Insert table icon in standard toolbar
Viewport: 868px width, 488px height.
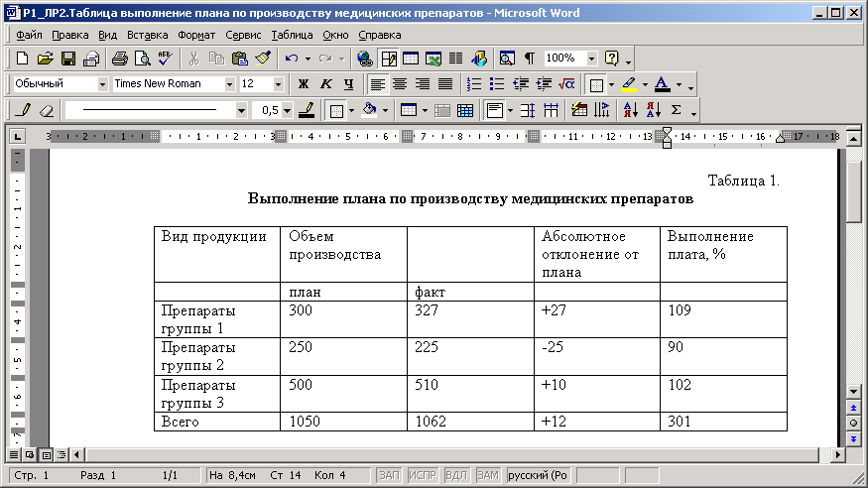(411, 59)
